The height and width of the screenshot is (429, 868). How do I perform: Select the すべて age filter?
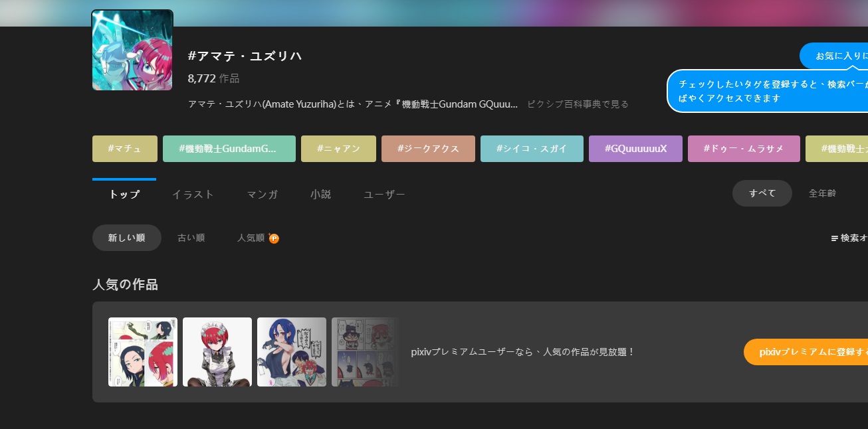click(x=762, y=193)
